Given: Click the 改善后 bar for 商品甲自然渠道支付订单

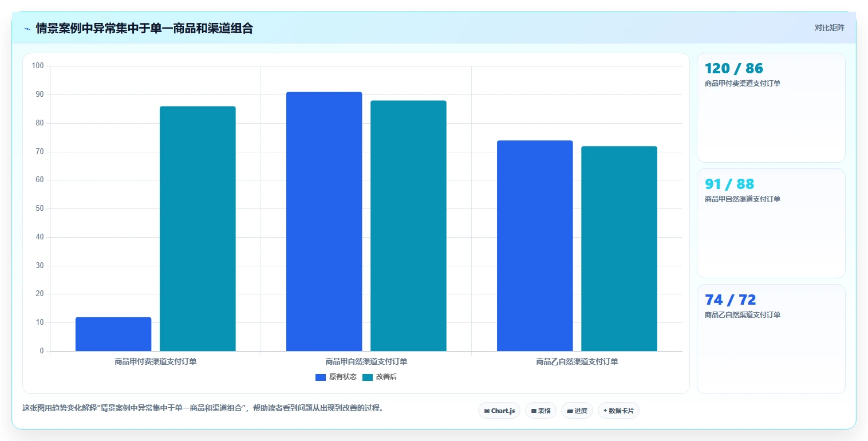Looking at the screenshot, I should [408, 226].
